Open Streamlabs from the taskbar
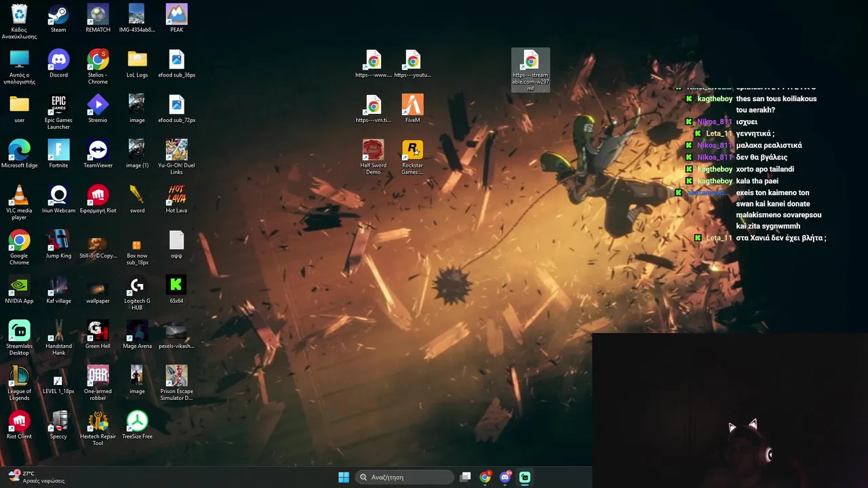 tap(525, 477)
